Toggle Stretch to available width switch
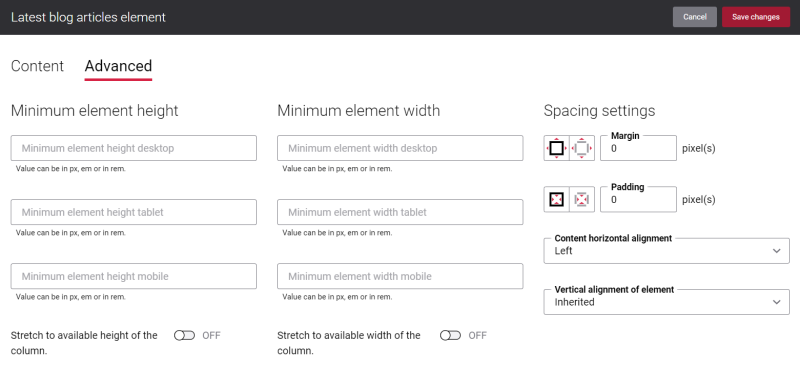 point(451,335)
